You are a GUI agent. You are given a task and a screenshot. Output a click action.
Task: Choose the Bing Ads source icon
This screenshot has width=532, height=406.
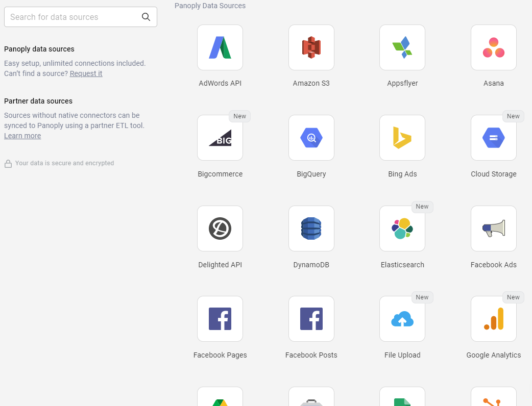click(402, 138)
